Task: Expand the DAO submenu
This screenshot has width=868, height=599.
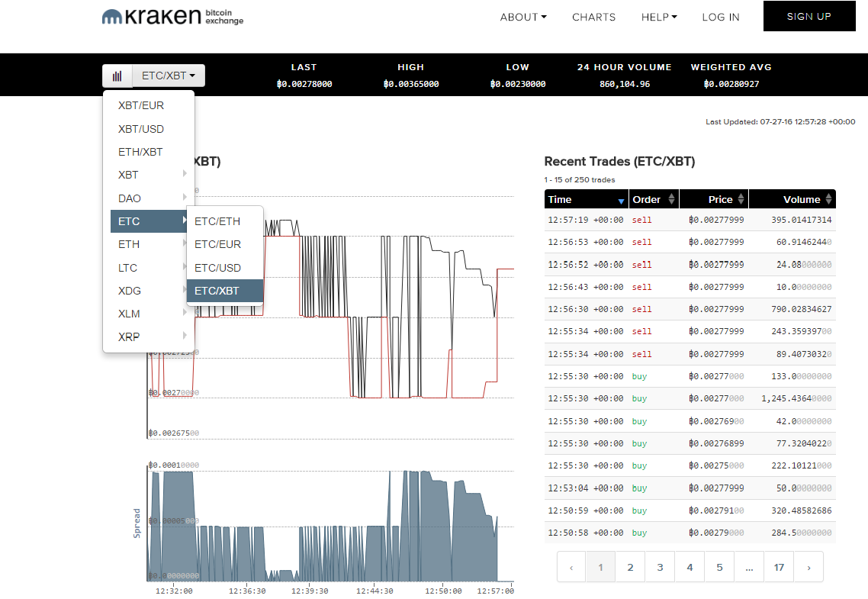Action: tap(149, 198)
